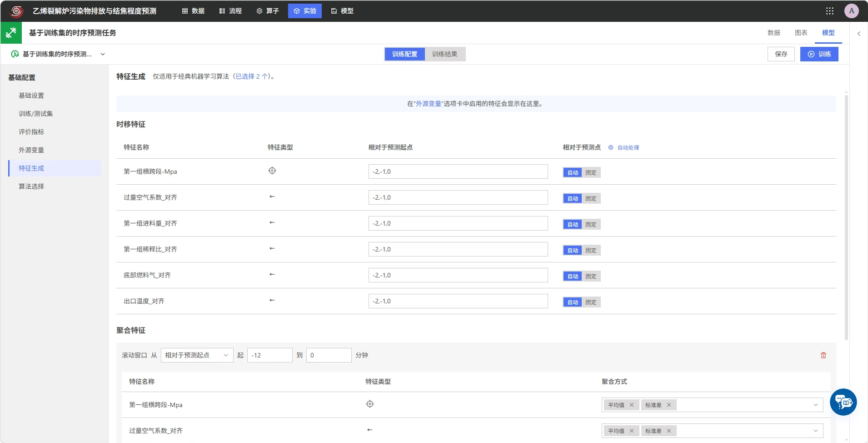868x443 pixels.
Task: Switch to the 图表 right tab
Action: click(801, 33)
